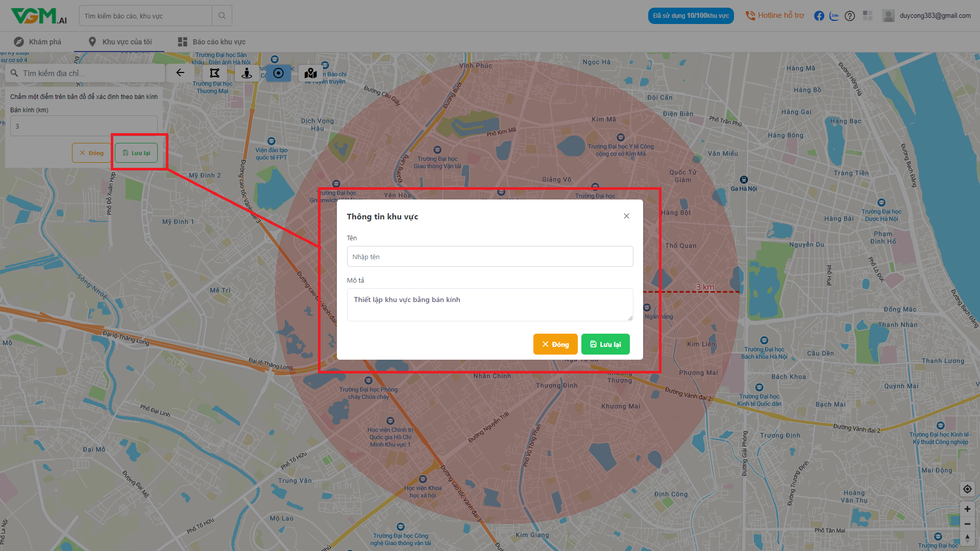Image resolution: width=980 pixels, height=551 pixels.
Task: Click the locate me button on map
Action: 967,489
